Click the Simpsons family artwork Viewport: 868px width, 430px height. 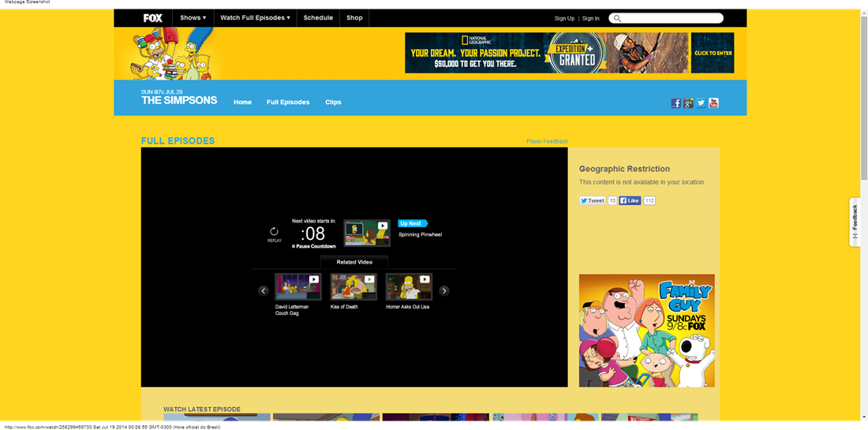(x=171, y=54)
